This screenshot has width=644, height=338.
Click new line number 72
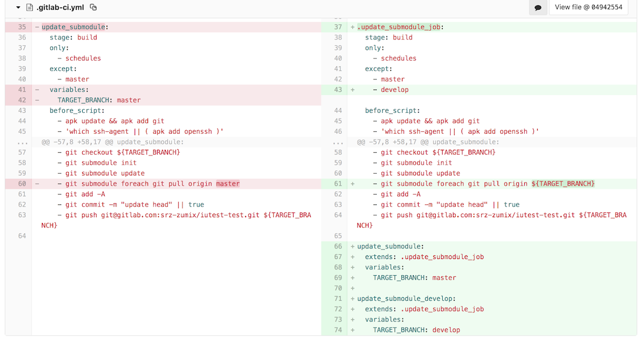(x=338, y=309)
